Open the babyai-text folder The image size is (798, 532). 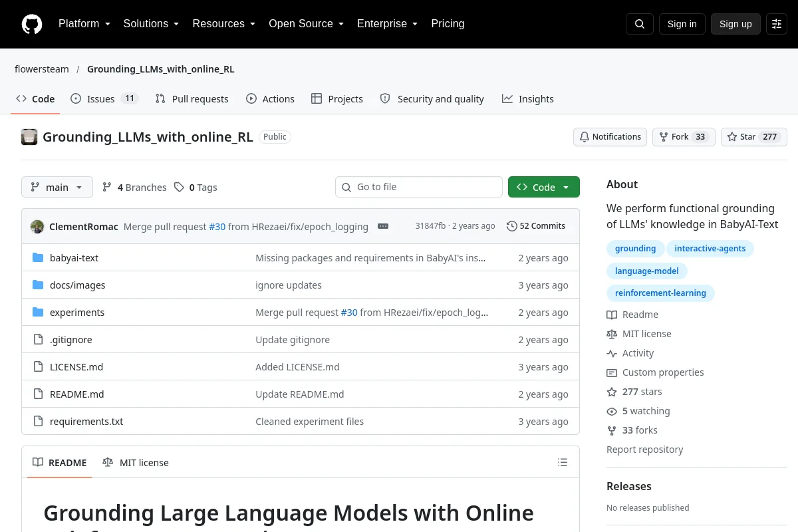pyautogui.click(x=74, y=258)
